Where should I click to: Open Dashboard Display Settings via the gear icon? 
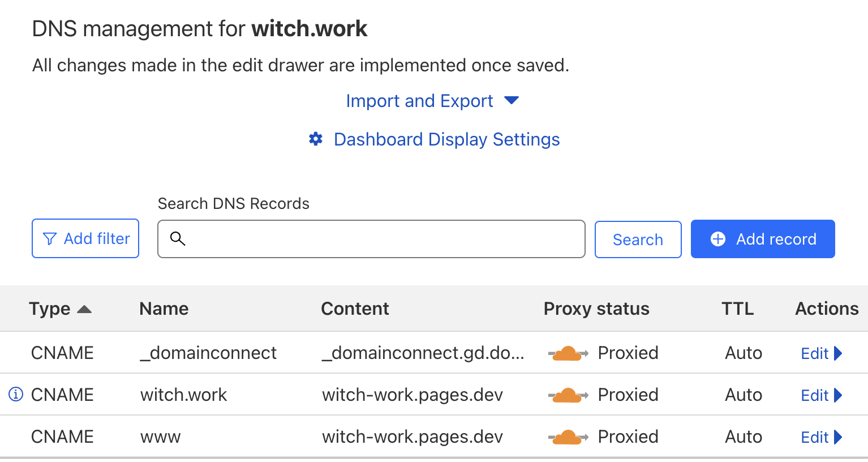[315, 139]
